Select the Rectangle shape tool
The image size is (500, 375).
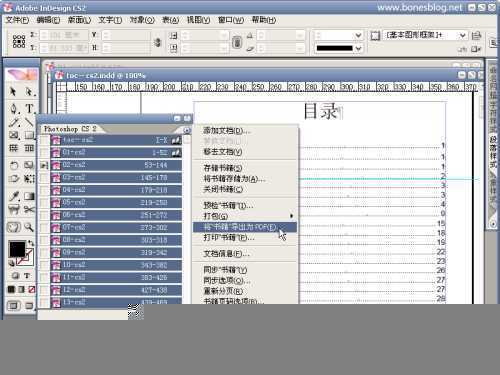29,135
